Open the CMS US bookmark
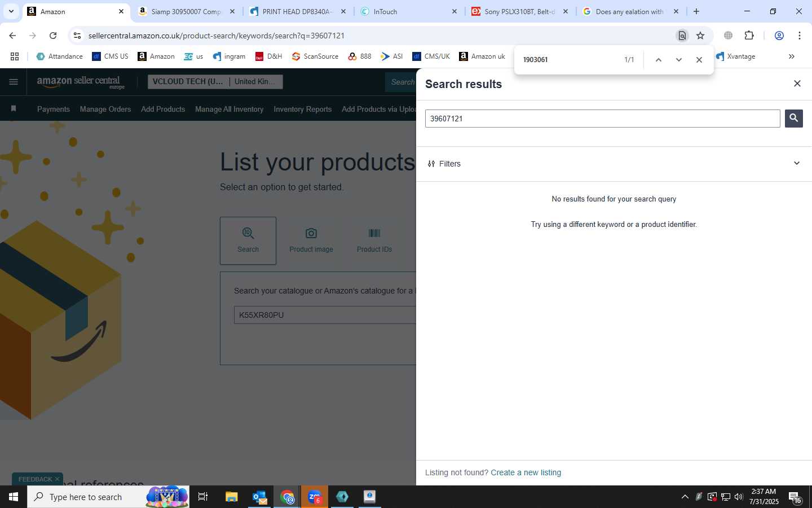The height and width of the screenshot is (508, 812). pyautogui.click(x=110, y=56)
